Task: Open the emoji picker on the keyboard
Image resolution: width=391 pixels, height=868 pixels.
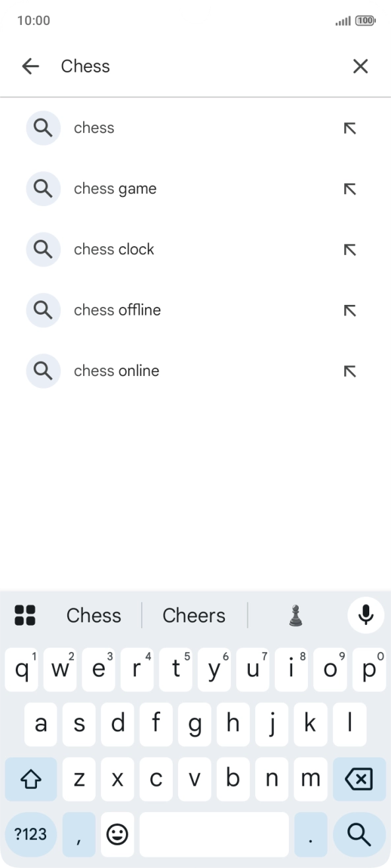Action: (117, 834)
